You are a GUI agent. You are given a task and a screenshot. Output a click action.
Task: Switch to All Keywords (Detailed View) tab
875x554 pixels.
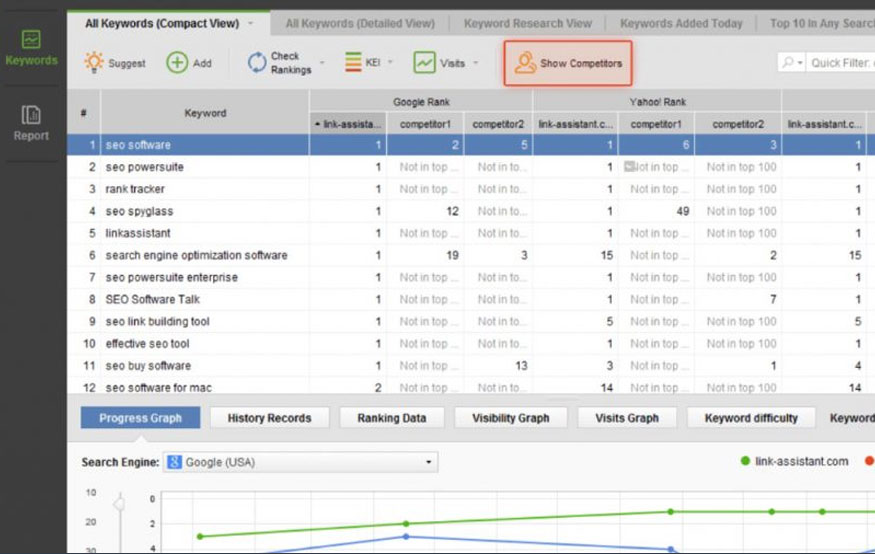pos(360,23)
